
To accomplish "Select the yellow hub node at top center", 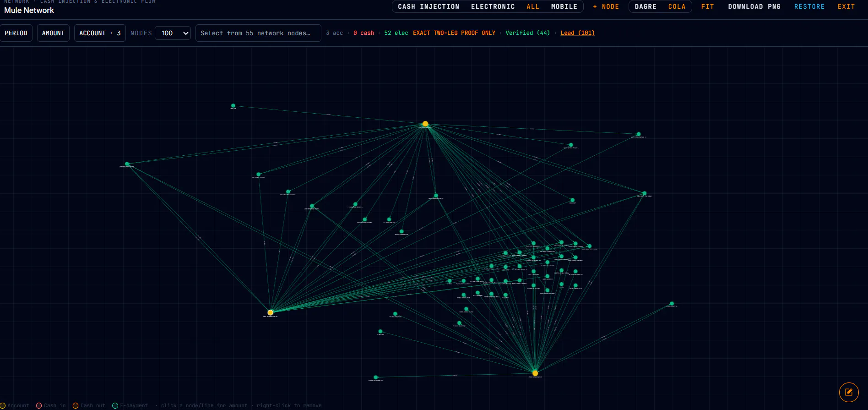I will click(425, 124).
